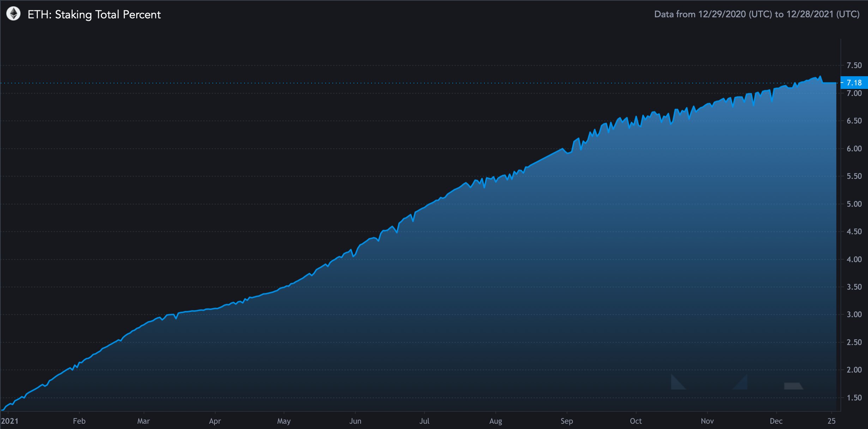The image size is (868, 429).
Task: Click the data date range text
Action: click(x=757, y=14)
